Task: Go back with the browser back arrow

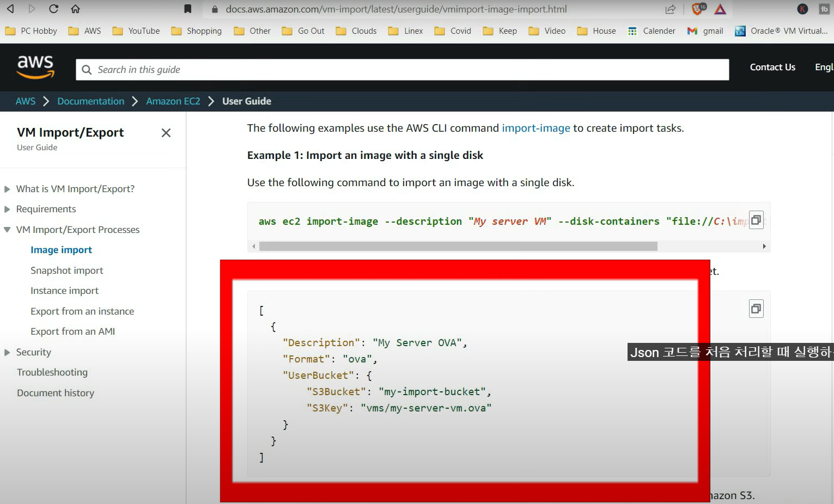Action: click(10, 9)
